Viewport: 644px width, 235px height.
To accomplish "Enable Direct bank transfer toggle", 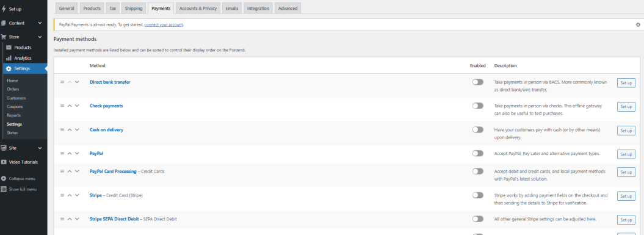I will point(478,82).
